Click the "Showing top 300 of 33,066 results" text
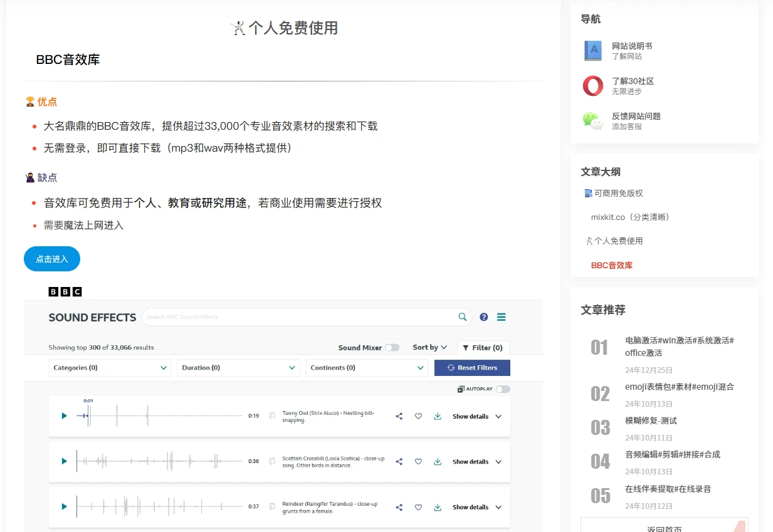Image resolution: width=773 pixels, height=532 pixels. 101,348
